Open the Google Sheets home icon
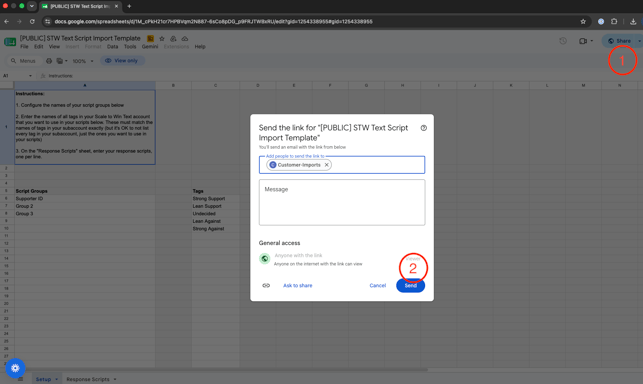Viewport: 643px width, 384px height. click(x=10, y=41)
